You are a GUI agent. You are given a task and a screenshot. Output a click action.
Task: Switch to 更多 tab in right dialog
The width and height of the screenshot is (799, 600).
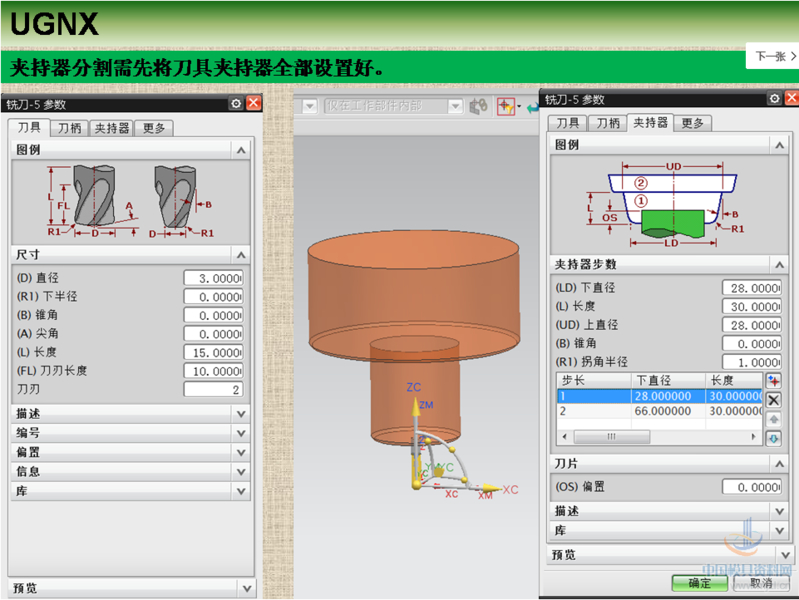coord(693,123)
